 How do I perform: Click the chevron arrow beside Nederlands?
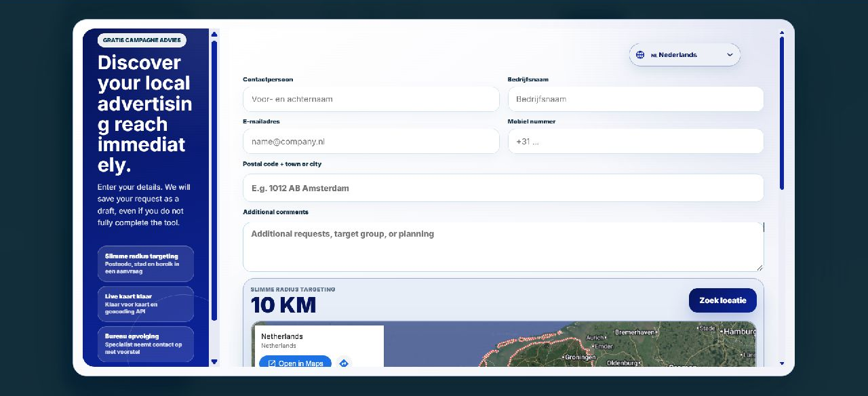pos(730,55)
